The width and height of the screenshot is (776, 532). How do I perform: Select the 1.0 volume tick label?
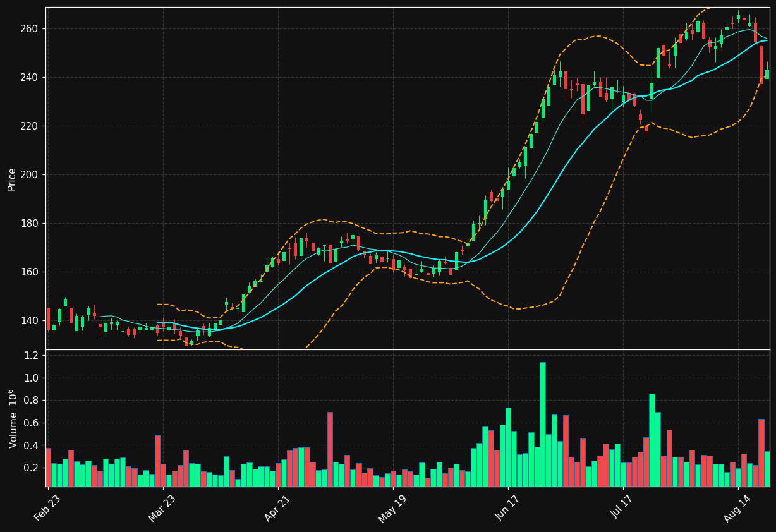click(x=31, y=378)
